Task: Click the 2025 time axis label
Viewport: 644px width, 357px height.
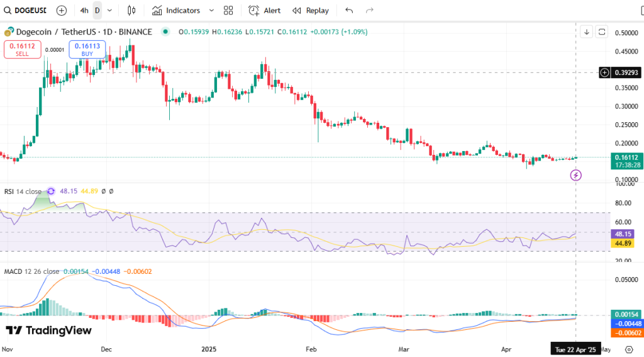Action: (209, 349)
